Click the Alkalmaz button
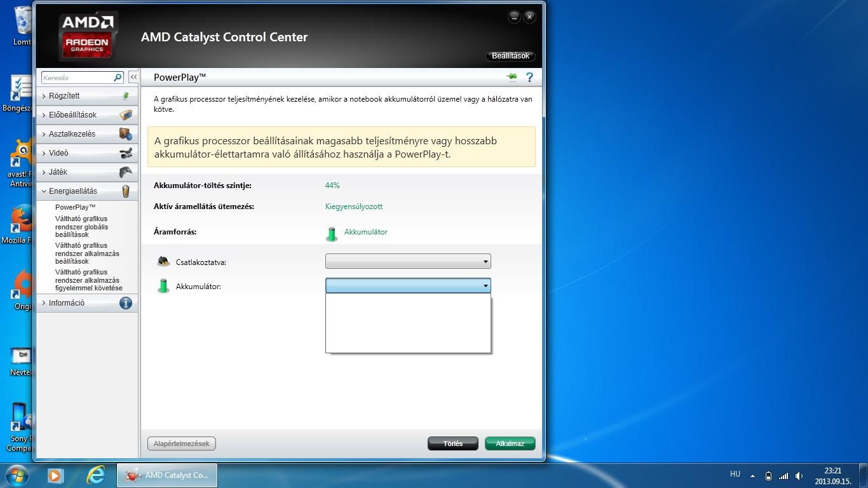Image resolution: width=868 pixels, height=488 pixels. click(510, 444)
